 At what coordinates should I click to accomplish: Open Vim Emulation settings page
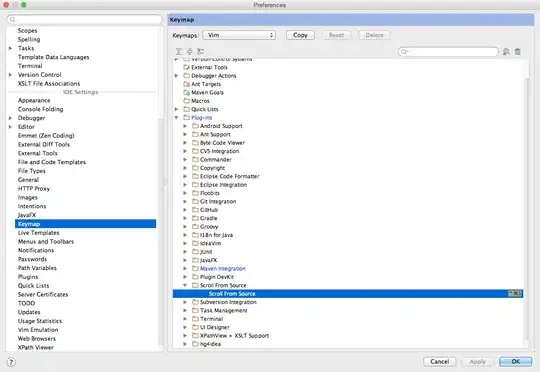pos(38,330)
